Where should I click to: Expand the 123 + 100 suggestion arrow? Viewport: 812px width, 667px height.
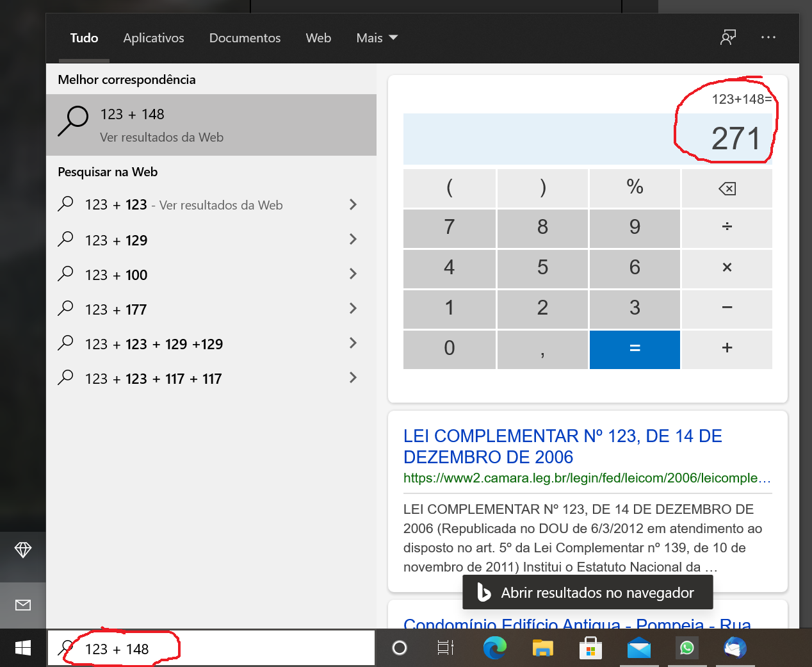(353, 274)
